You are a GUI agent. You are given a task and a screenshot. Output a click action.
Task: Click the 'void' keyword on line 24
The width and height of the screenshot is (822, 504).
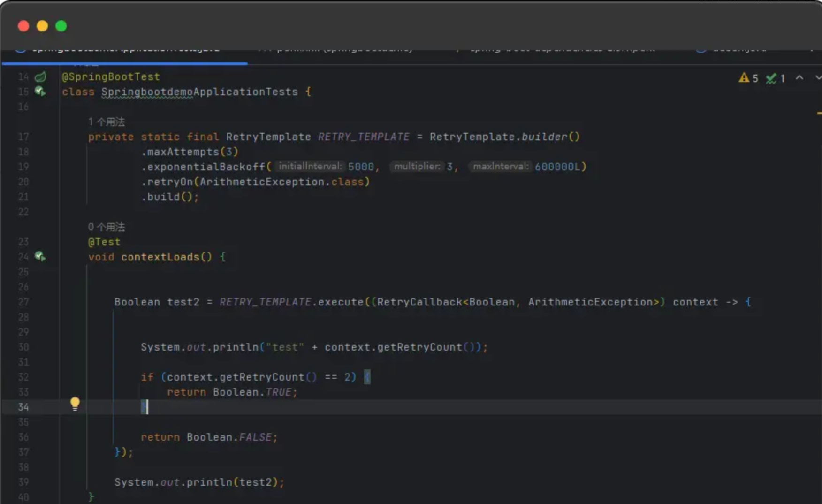[x=101, y=257]
